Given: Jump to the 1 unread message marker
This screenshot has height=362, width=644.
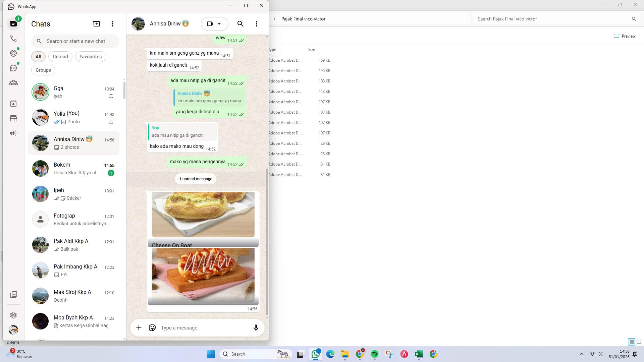Looking at the screenshot, I should pos(195,179).
